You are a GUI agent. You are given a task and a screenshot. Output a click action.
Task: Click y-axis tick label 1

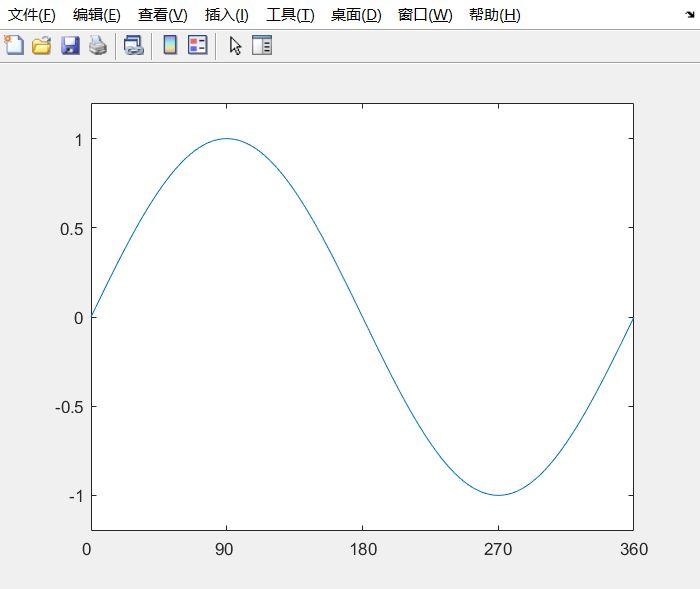pyautogui.click(x=79, y=140)
